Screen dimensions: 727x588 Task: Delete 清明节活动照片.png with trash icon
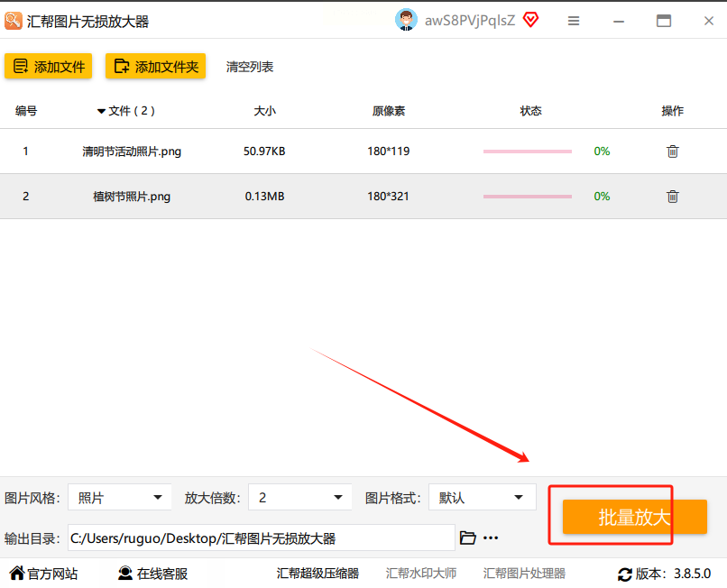672,152
